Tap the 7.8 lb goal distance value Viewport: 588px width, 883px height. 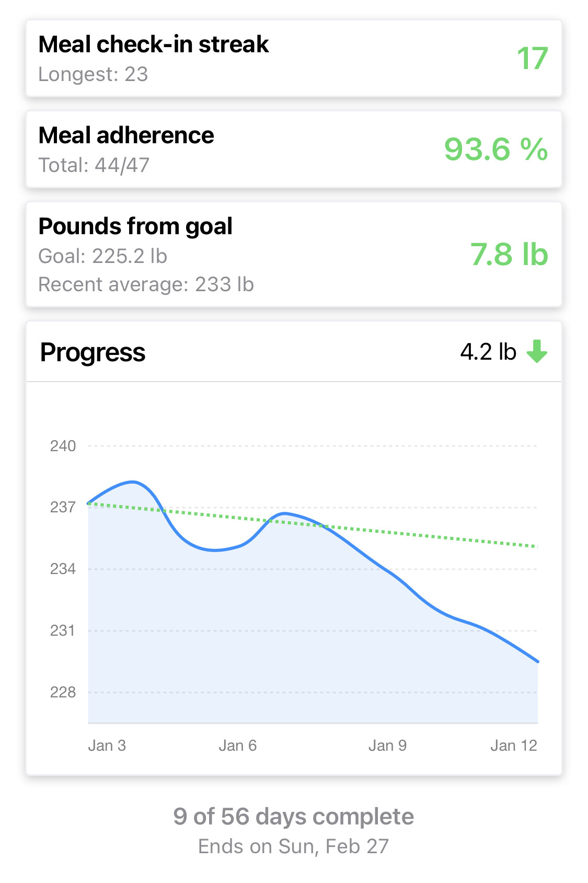(509, 255)
